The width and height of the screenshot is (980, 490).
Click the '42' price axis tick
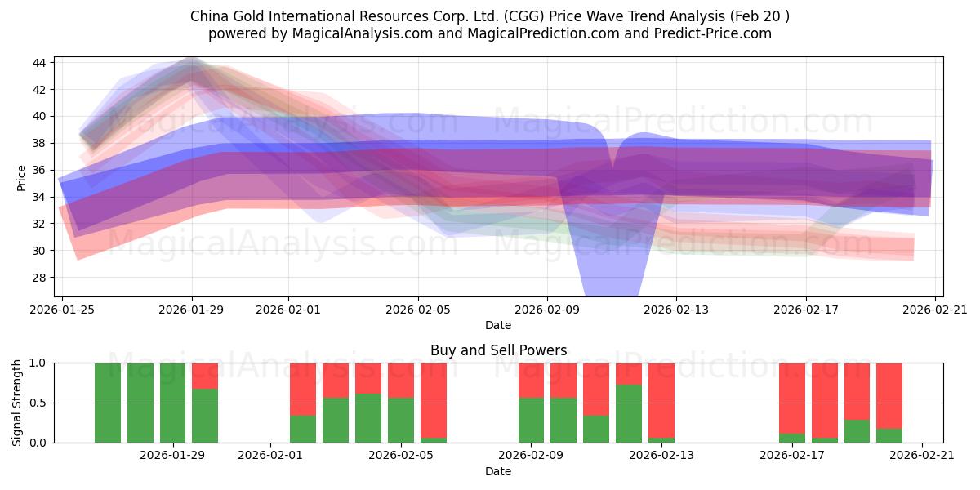40,90
